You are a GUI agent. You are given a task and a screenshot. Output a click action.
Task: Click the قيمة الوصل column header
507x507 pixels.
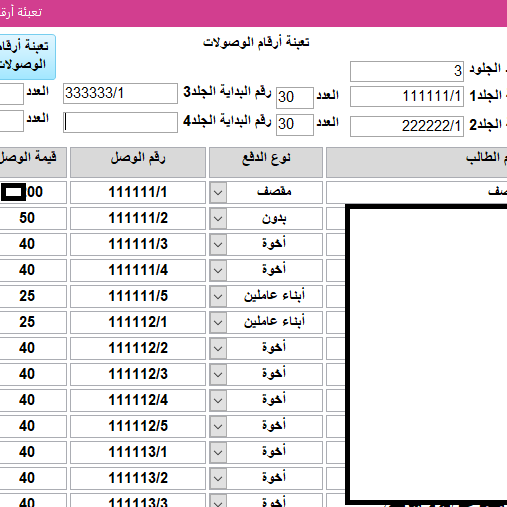pyautogui.click(x=33, y=162)
